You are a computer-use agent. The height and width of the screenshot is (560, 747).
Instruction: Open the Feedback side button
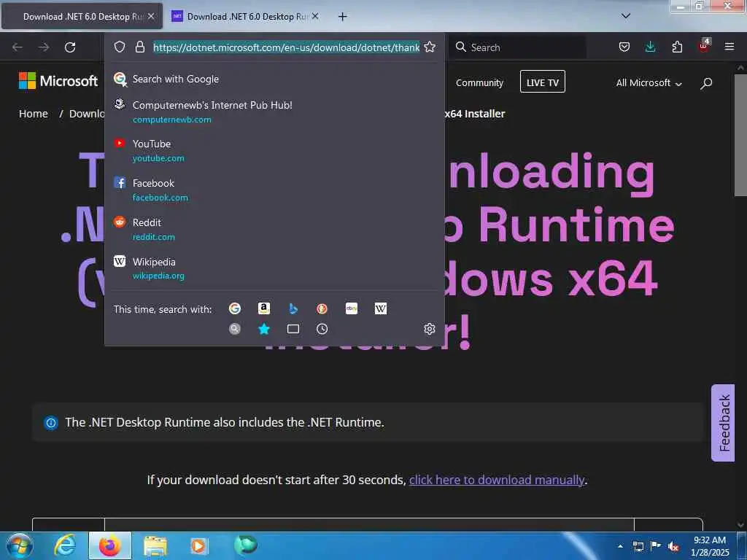(x=723, y=423)
